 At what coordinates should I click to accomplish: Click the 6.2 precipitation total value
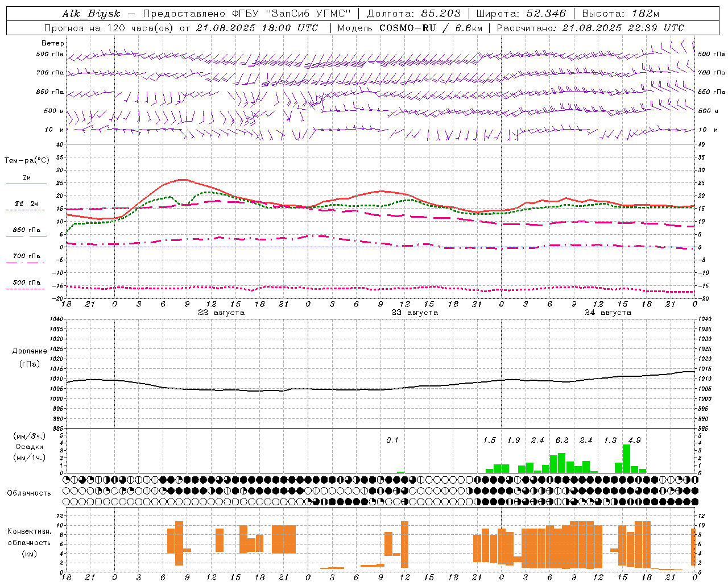tap(562, 440)
